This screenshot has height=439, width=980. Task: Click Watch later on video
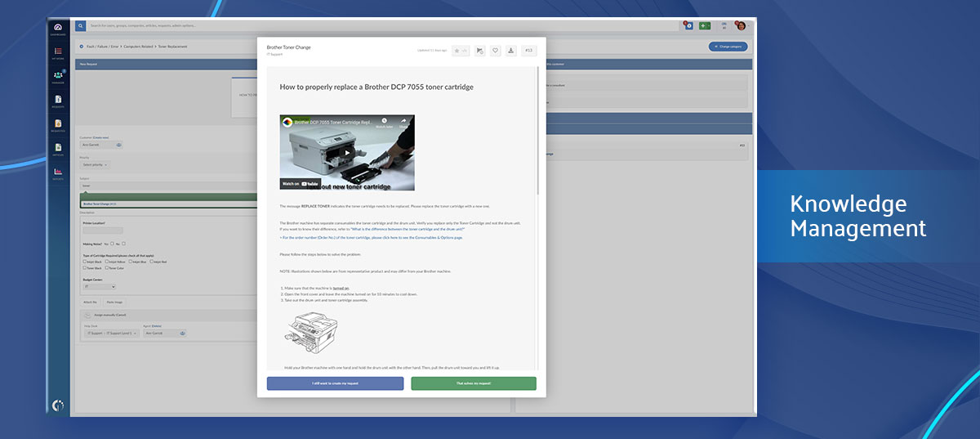[384, 123]
